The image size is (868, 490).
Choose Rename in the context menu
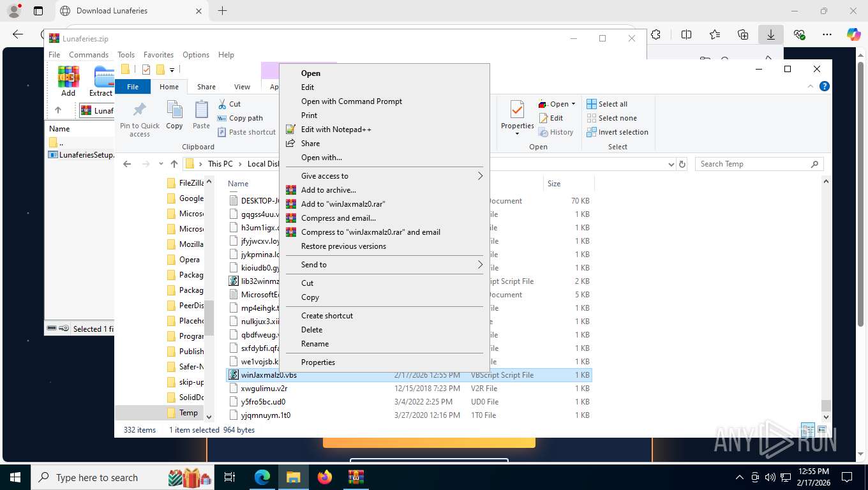click(x=315, y=344)
